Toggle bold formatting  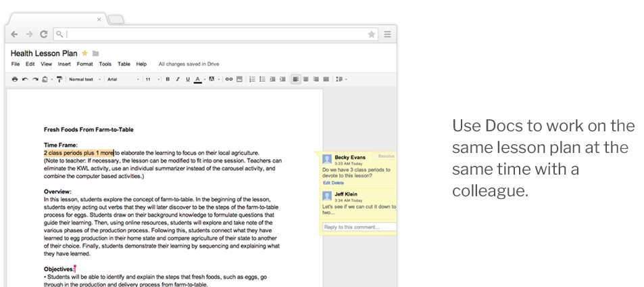(x=168, y=79)
